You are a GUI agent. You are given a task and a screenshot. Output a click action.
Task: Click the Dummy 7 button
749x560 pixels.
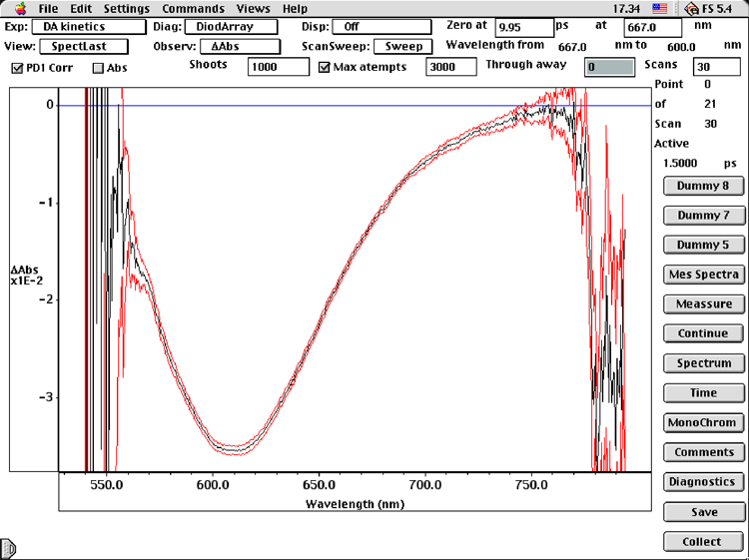coord(704,216)
